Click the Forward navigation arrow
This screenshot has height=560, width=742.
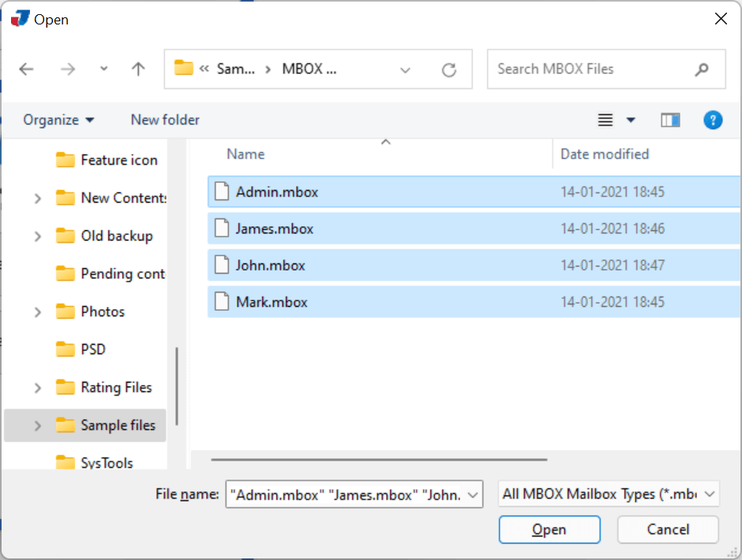coord(68,69)
